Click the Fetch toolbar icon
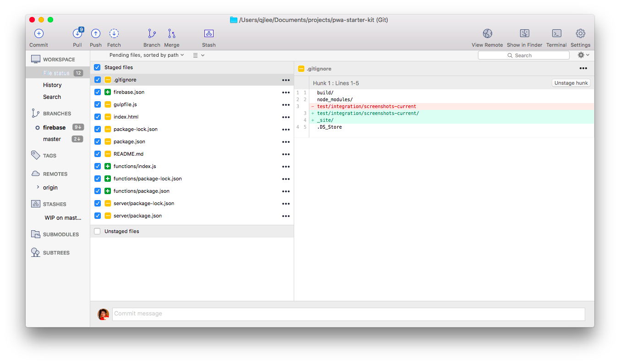The width and height of the screenshot is (620, 364). pyautogui.click(x=114, y=33)
